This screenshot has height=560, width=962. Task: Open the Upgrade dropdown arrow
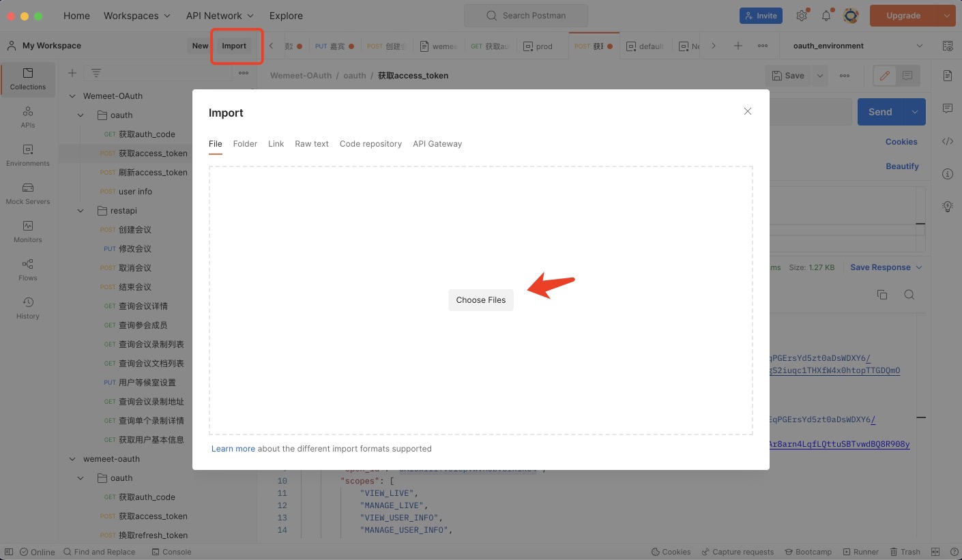click(946, 16)
